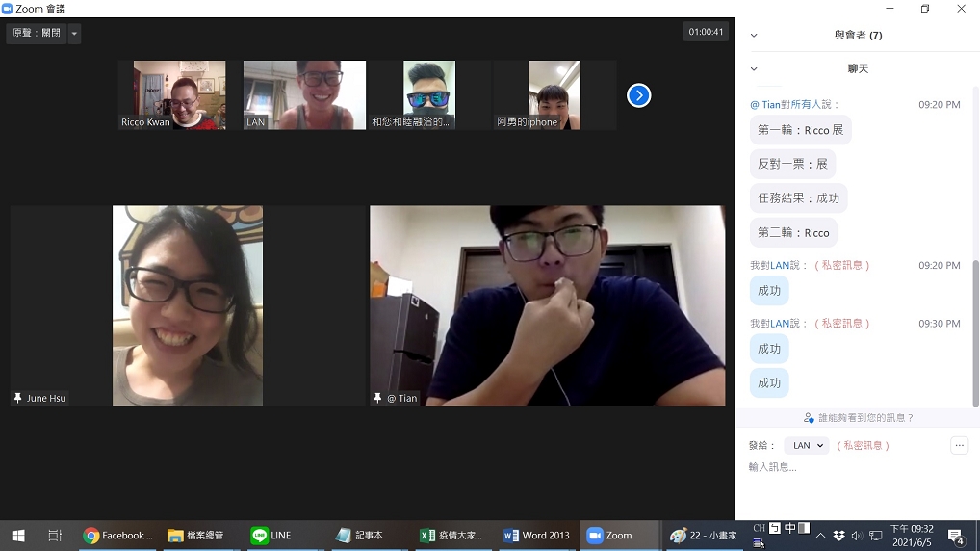
Task: Click the 聊天 header title
Action: [858, 68]
